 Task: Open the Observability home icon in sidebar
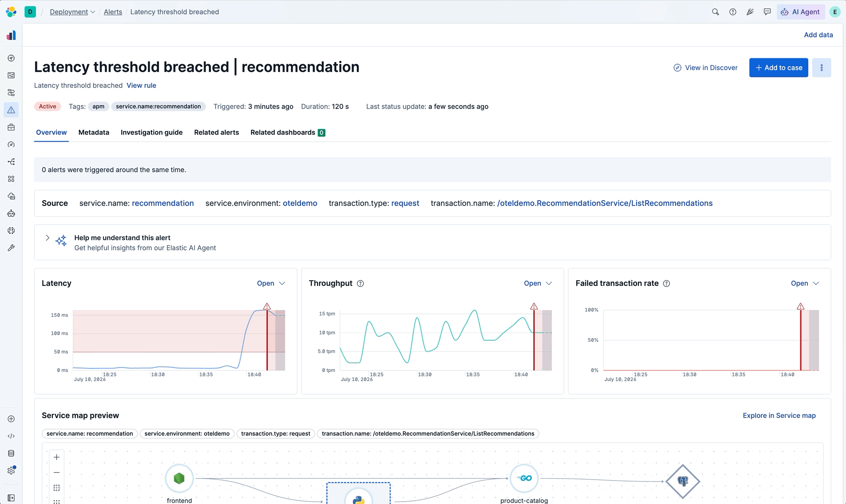click(x=11, y=35)
